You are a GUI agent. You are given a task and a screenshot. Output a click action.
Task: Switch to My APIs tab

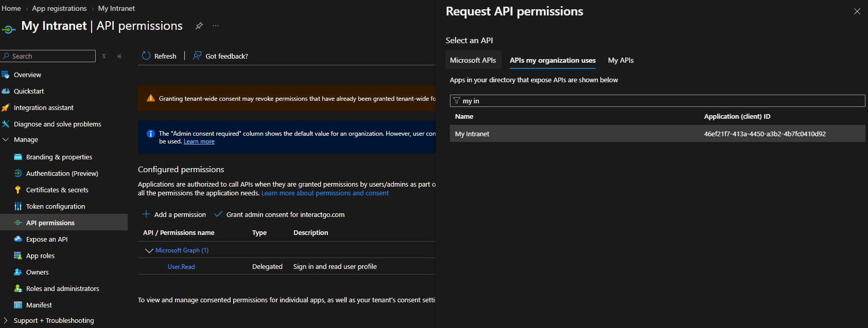tap(620, 60)
